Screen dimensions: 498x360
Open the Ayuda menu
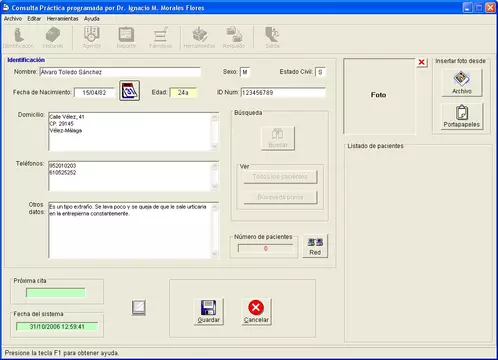click(x=92, y=19)
